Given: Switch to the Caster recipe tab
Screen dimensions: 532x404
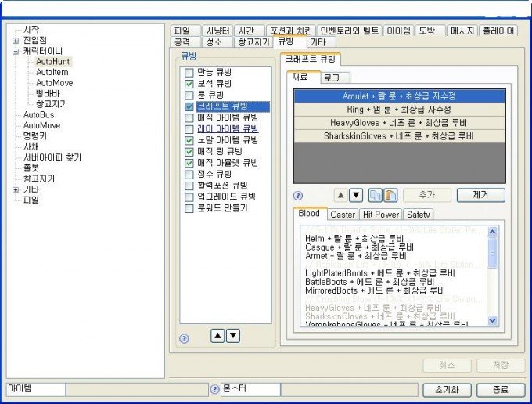Looking at the screenshot, I should [x=342, y=214].
